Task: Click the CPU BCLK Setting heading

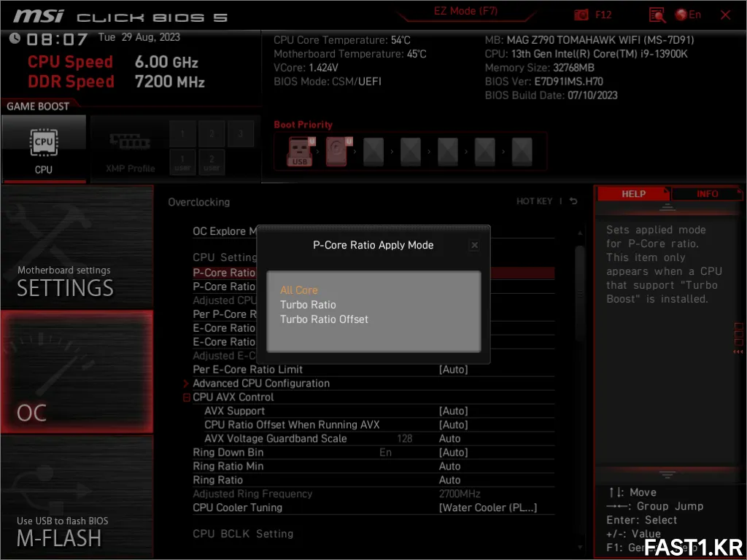Action: click(243, 534)
